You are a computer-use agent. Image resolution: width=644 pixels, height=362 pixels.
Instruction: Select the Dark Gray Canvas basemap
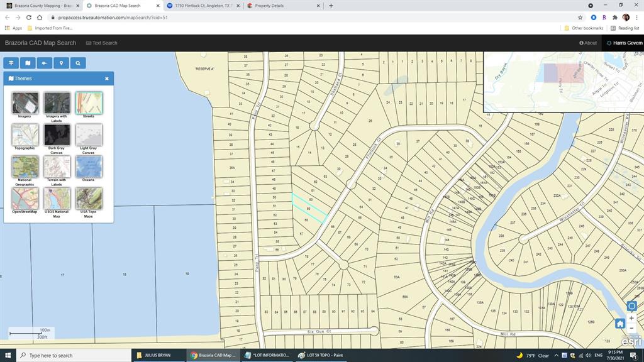click(x=57, y=134)
